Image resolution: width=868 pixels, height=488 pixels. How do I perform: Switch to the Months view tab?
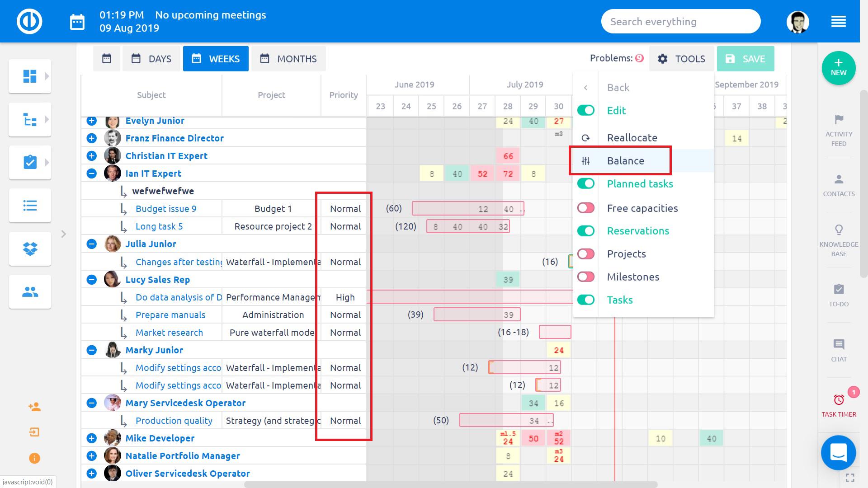[x=288, y=59]
